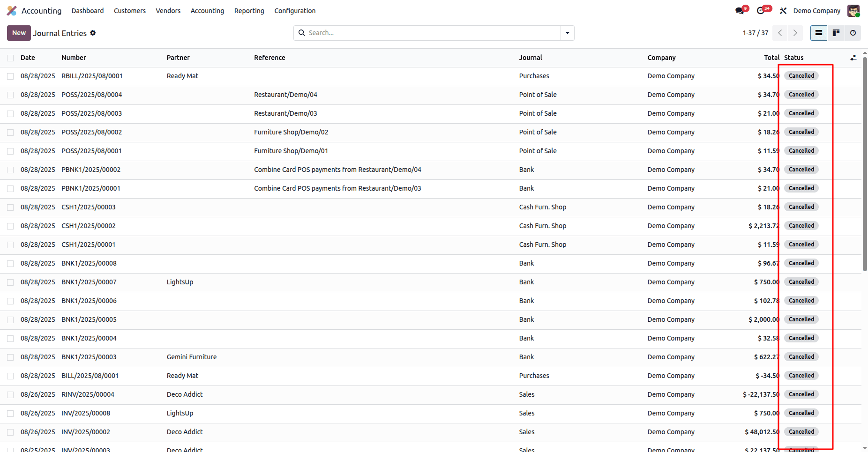Click the New button
The width and height of the screenshot is (868, 452).
click(x=19, y=33)
